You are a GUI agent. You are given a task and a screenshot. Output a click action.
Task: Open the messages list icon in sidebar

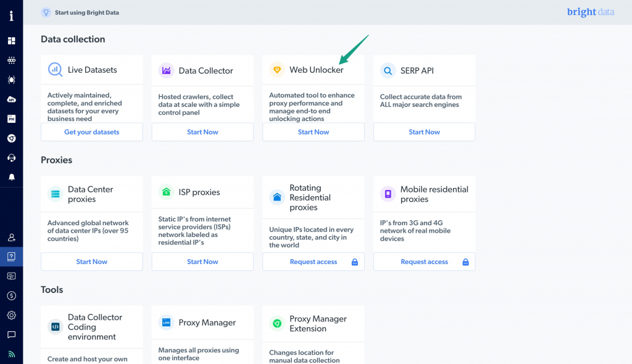point(11,276)
